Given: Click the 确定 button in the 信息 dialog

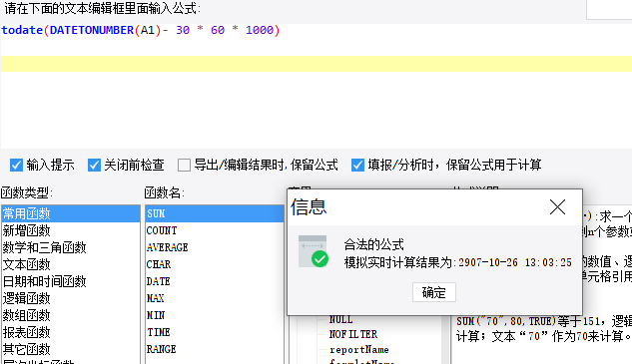Looking at the screenshot, I should [434, 292].
